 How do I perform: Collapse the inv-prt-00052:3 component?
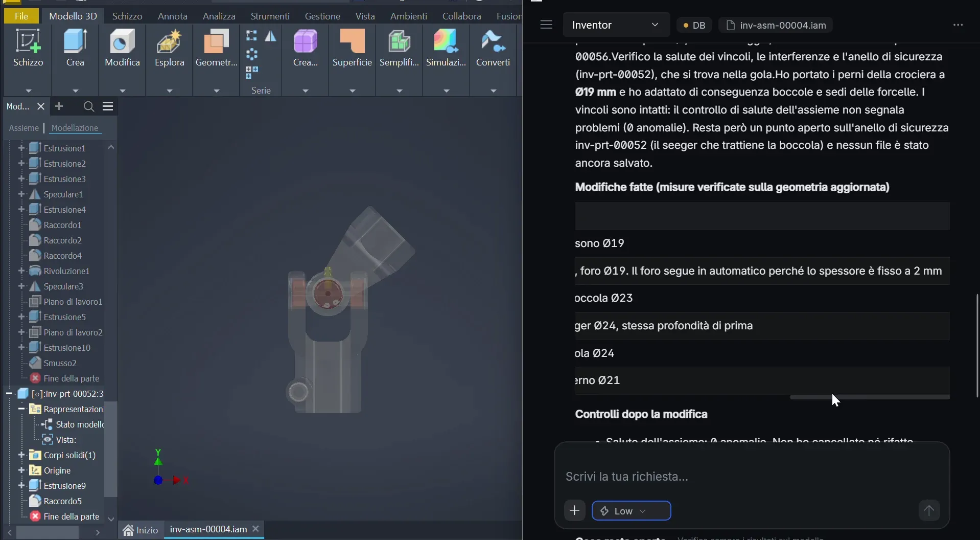[x=9, y=393]
